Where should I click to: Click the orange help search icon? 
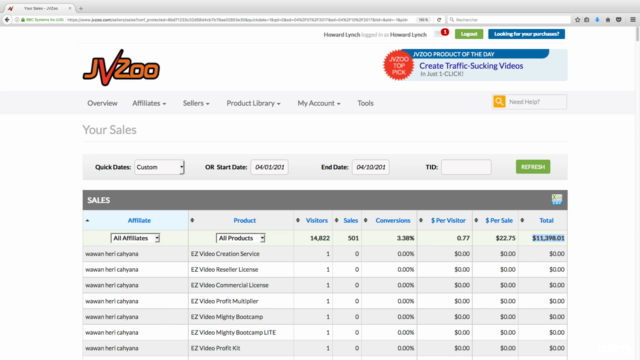point(499,102)
